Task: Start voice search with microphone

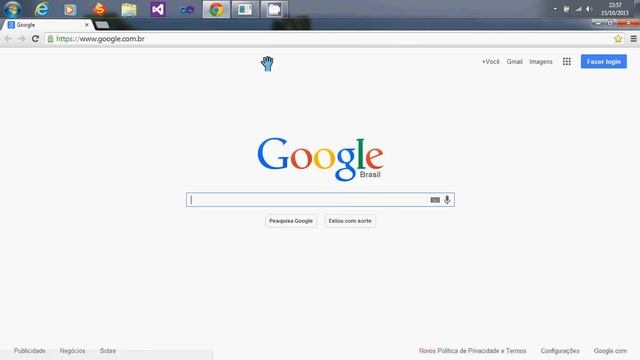Action: tap(447, 200)
